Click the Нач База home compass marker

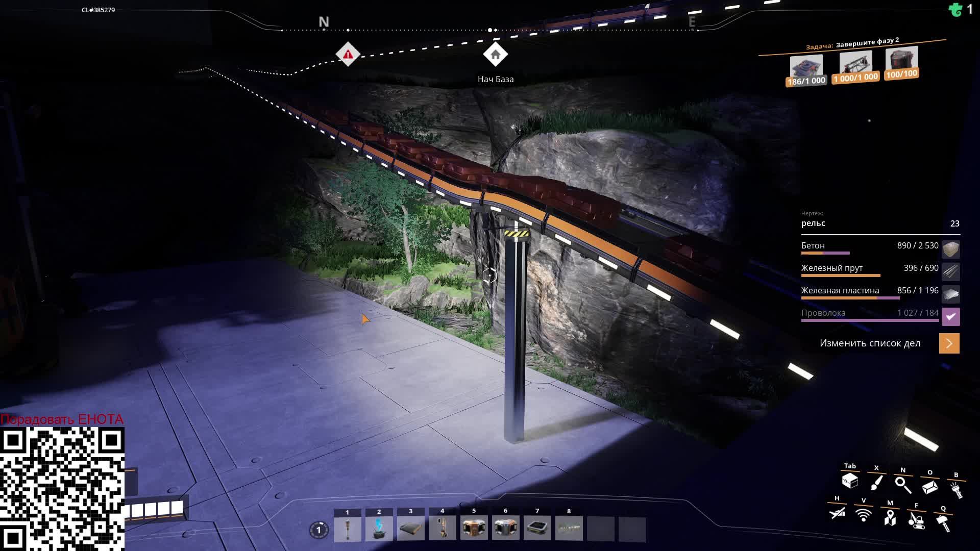(495, 55)
